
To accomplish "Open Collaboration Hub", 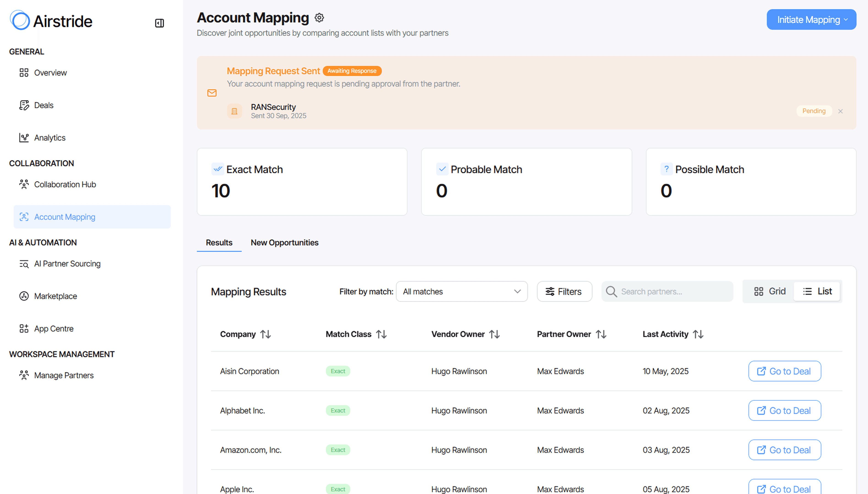I will pos(65,184).
